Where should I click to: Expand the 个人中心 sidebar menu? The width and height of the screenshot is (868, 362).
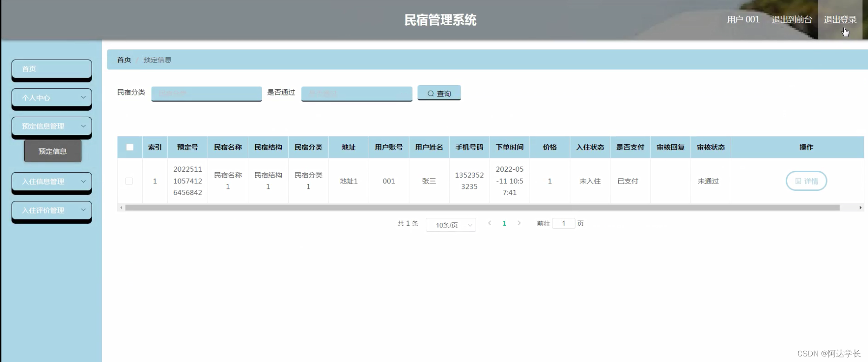pyautogui.click(x=52, y=98)
